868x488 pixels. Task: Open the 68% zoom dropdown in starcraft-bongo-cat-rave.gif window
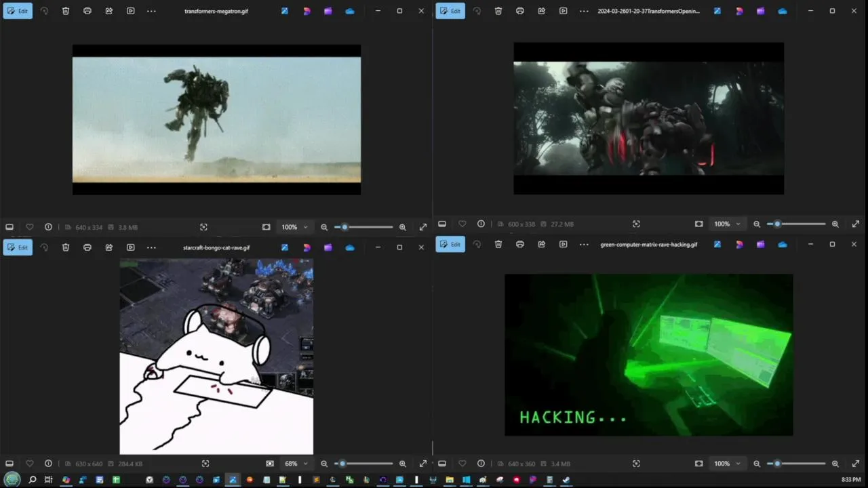[296, 464]
